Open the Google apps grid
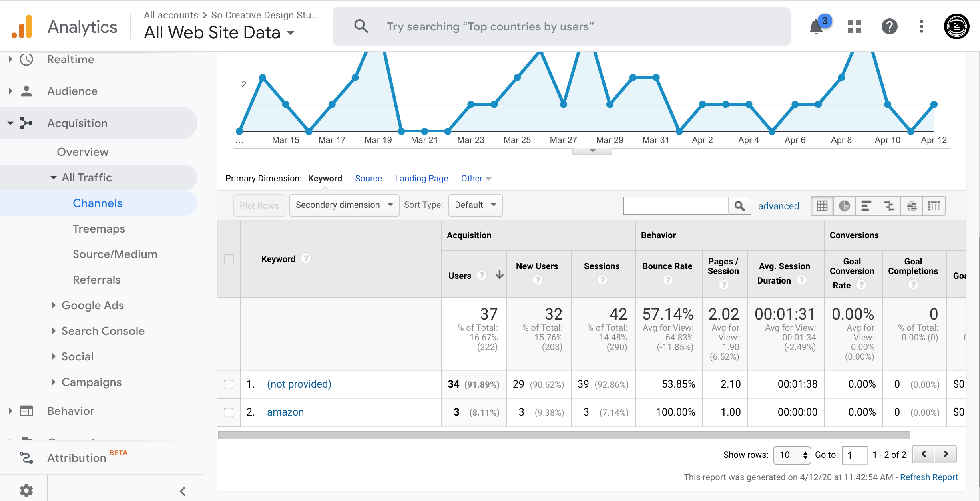This screenshot has height=501, width=980. coord(854,27)
